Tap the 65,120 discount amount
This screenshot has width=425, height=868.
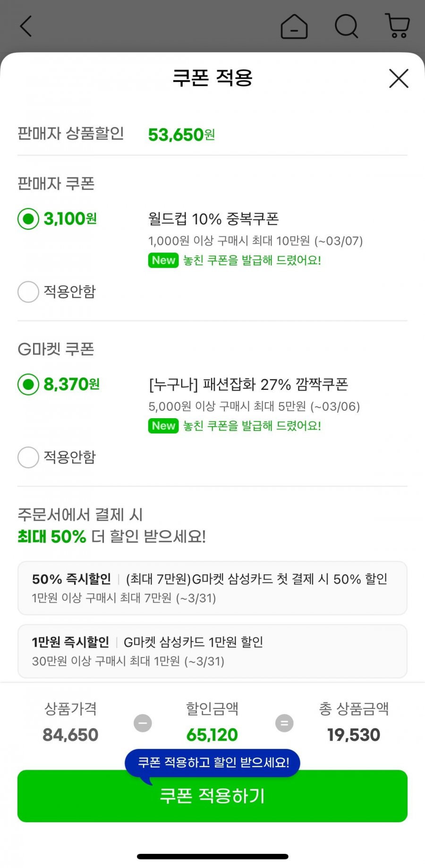coord(212,735)
